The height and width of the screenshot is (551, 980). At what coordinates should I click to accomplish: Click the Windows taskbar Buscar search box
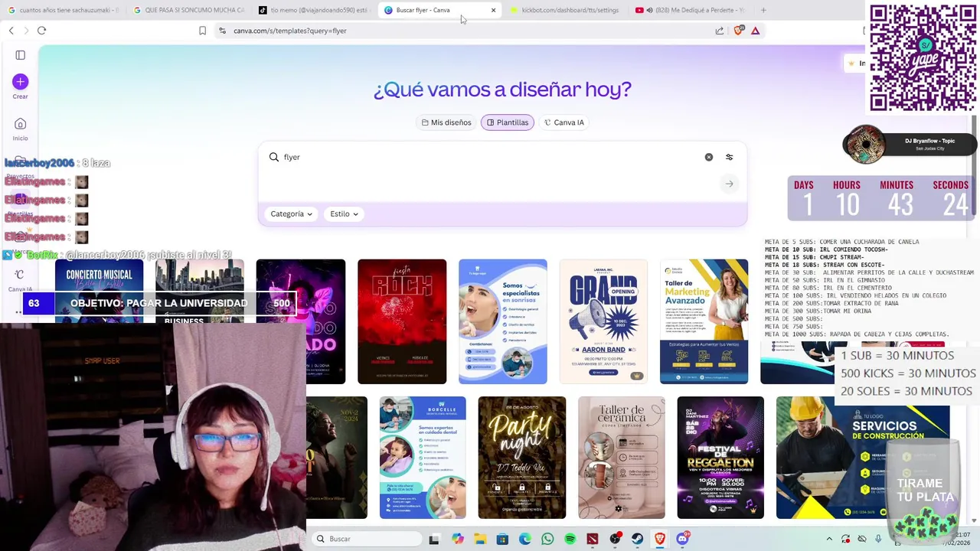coord(366,539)
